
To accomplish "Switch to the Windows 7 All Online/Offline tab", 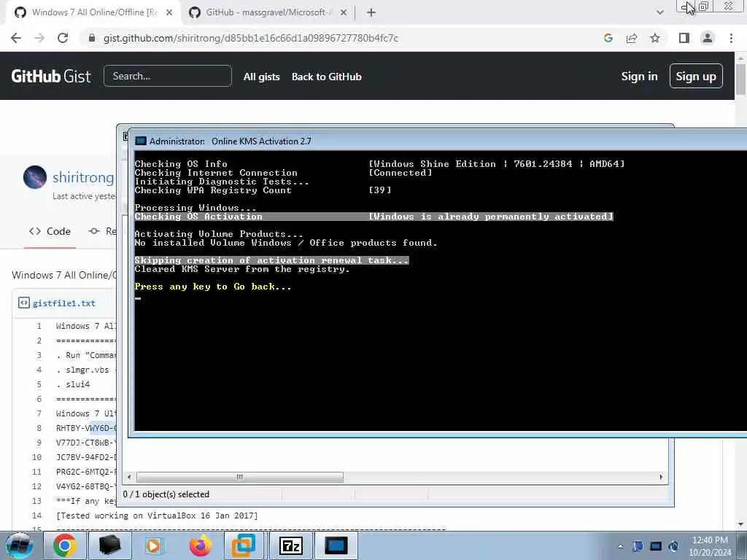I will (94, 12).
